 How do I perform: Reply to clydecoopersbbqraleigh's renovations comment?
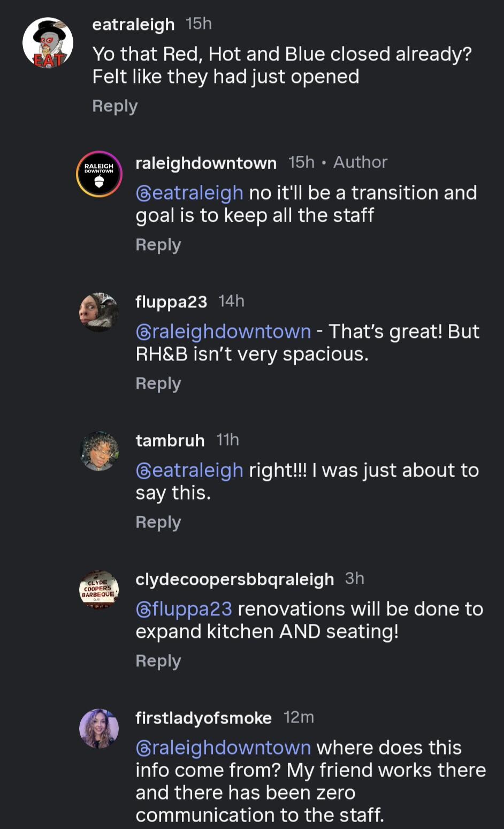(x=158, y=661)
